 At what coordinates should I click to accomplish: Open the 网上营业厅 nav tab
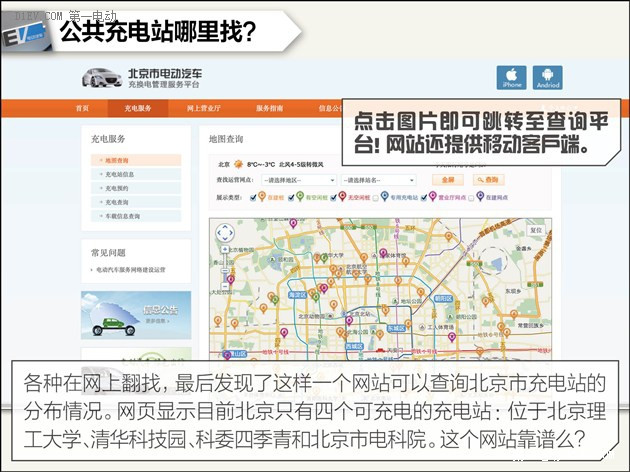coord(204,108)
